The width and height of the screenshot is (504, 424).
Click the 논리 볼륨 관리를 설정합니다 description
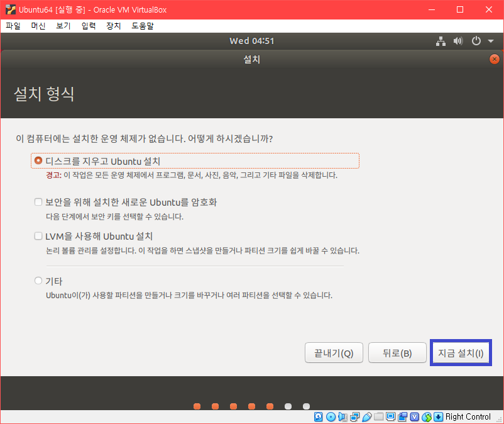click(x=202, y=250)
